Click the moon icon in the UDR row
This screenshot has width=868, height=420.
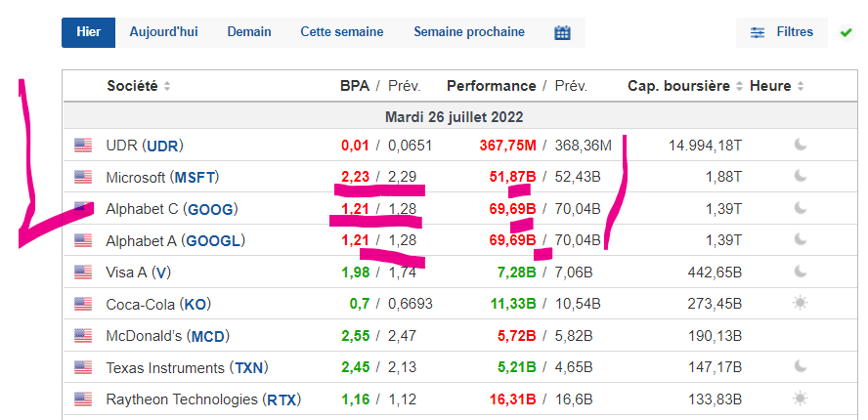click(x=801, y=146)
